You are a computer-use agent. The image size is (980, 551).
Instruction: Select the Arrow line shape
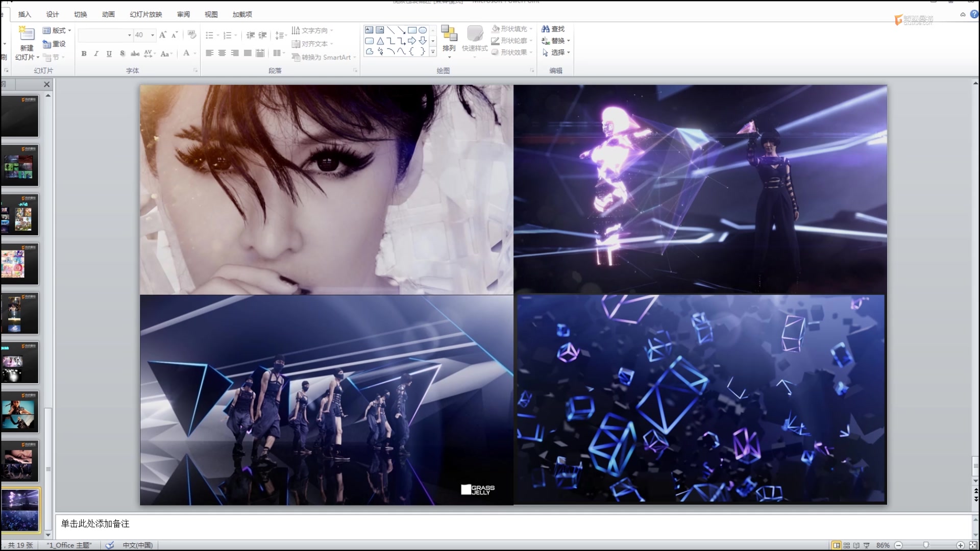point(401,30)
